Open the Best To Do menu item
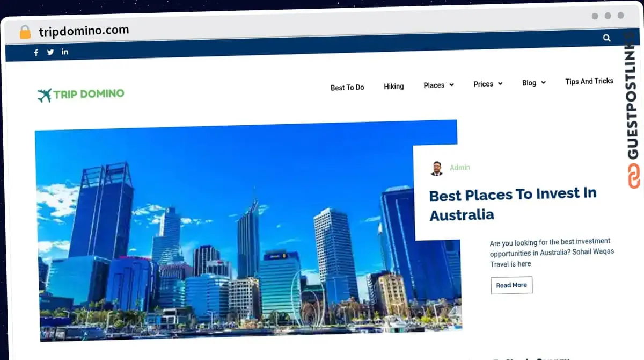 tap(347, 88)
